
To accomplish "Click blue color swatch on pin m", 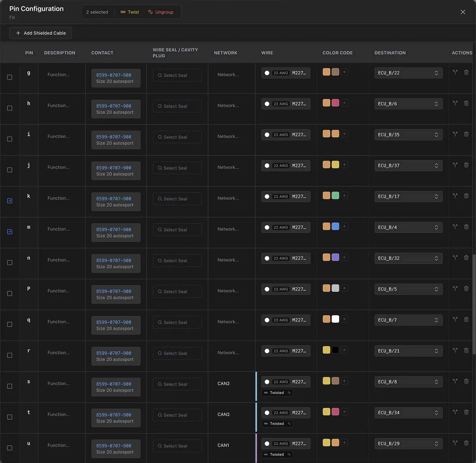I will click(x=335, y=226).
